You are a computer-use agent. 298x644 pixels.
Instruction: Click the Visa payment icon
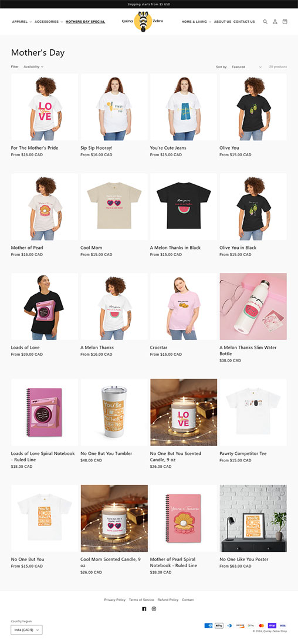pos(282,626)
